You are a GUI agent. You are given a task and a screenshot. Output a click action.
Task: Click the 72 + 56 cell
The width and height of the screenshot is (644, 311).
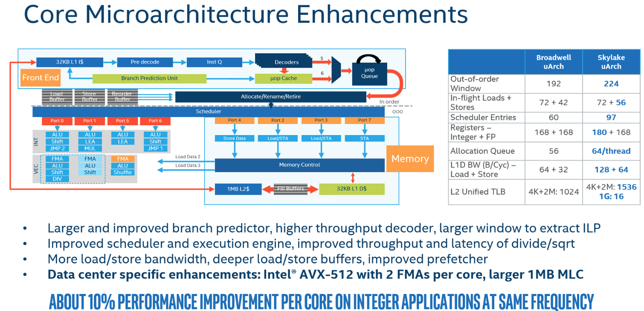[x=611, y=102]
